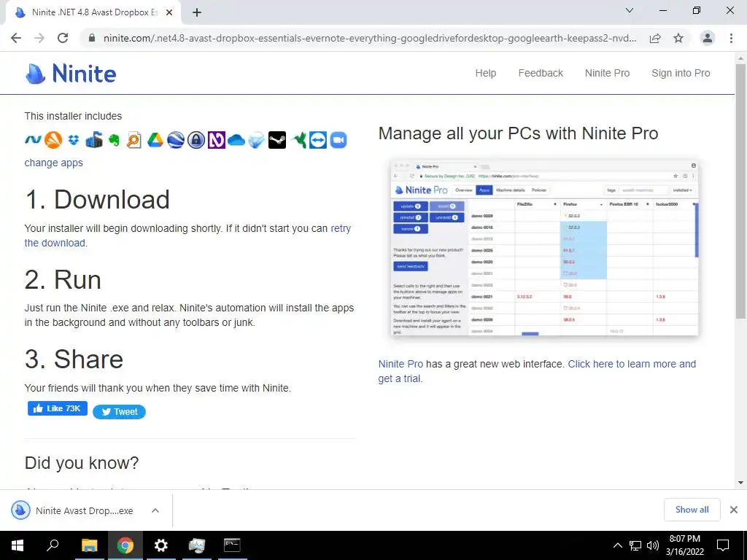Click the Ninite Pro link below screenshot
This screenshot has width=747, height=560.
tap(400, 365)
